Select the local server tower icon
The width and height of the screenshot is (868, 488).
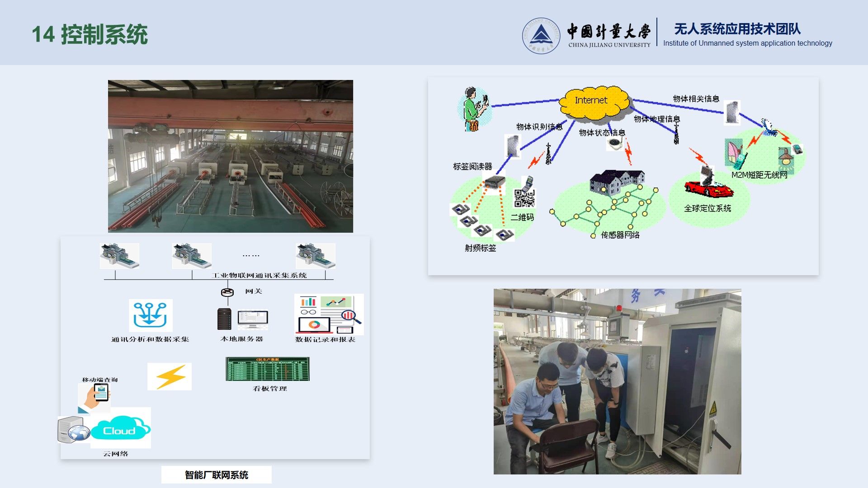224,319
